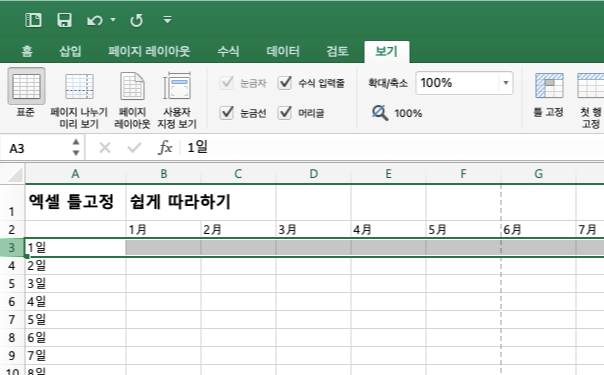The width and height of the screenshot is (604, 375).
Task: Select row 1 header
Action: coord(12,203)
